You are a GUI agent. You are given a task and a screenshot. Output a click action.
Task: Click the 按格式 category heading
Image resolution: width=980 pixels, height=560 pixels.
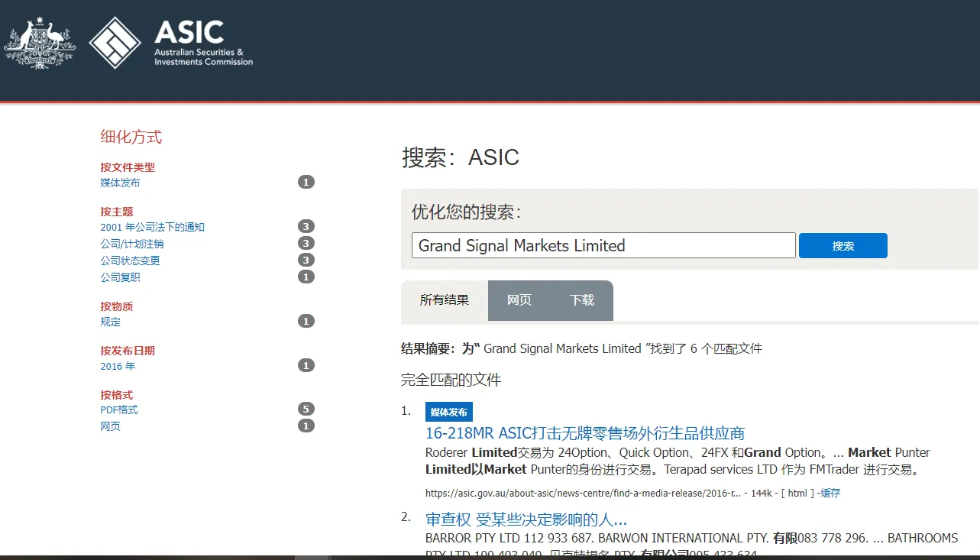click(x=117, y=395)
